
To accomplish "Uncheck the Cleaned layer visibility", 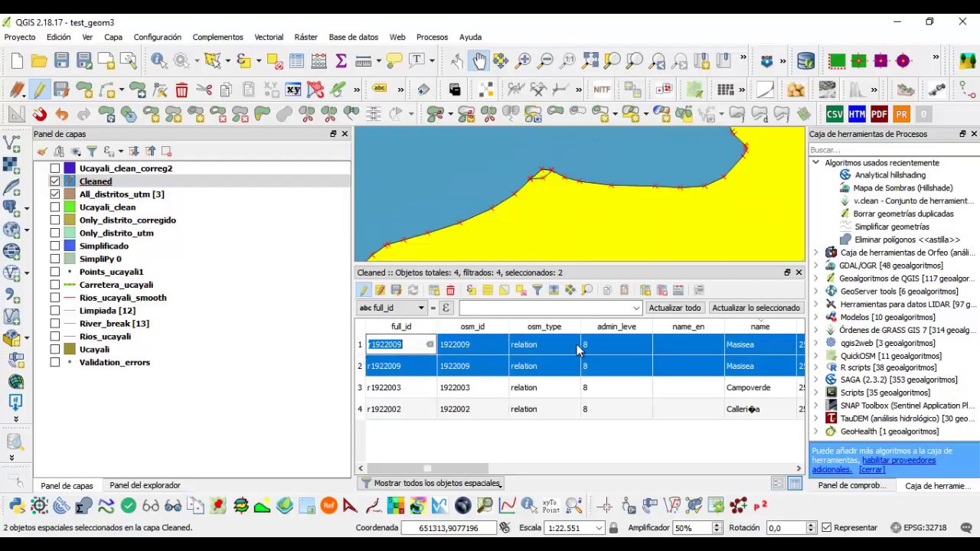I will [55, 181].
